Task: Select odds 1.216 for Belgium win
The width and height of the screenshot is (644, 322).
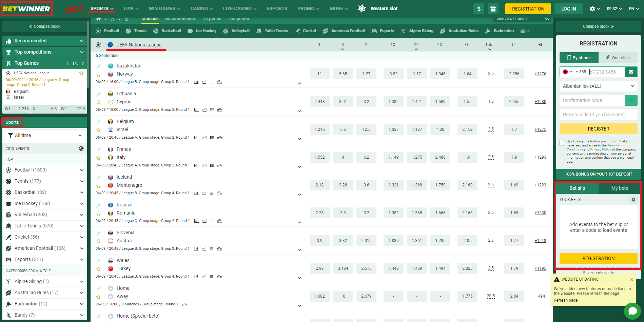Action: click(x=319, y=129)
